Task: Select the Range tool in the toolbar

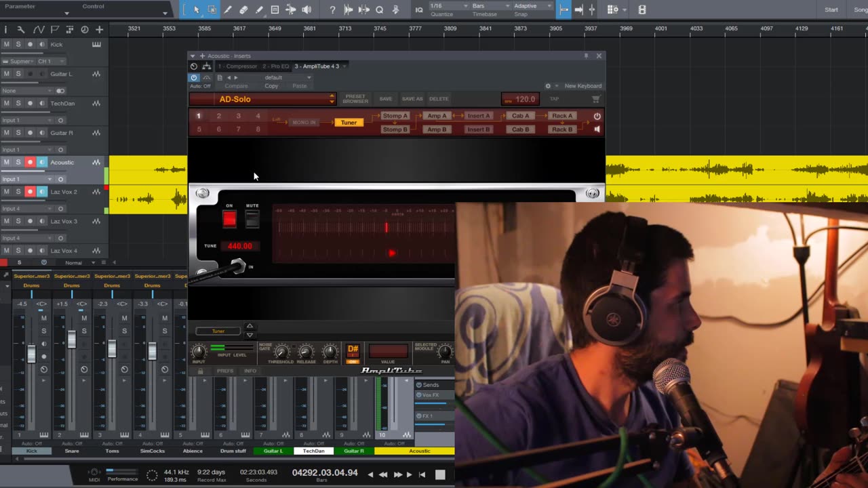Action: [x=212, y=9]
